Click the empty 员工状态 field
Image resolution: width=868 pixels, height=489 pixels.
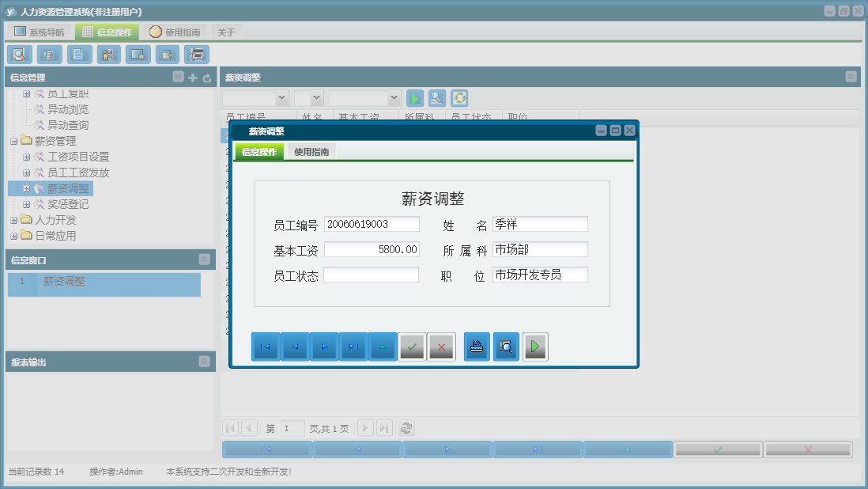pos(371,275)
